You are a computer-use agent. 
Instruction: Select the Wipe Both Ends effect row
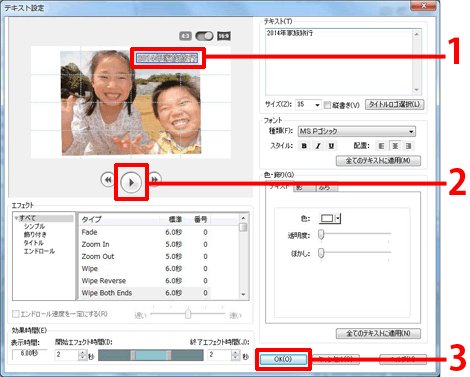(144, 293)
